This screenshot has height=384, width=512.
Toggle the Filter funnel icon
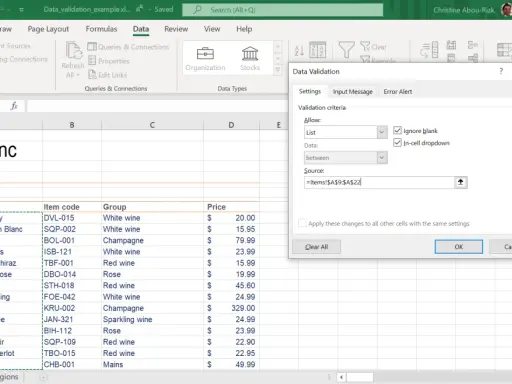tap(347, 50)
